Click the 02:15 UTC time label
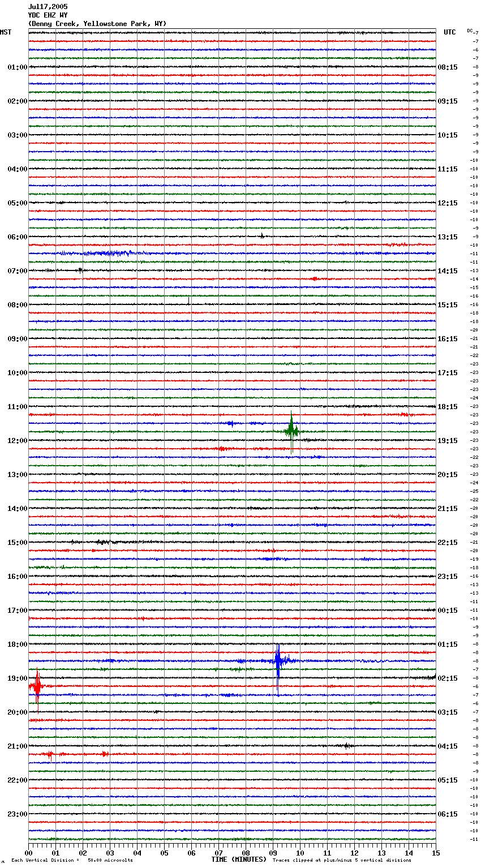481x868 pixels. (448, 678)
